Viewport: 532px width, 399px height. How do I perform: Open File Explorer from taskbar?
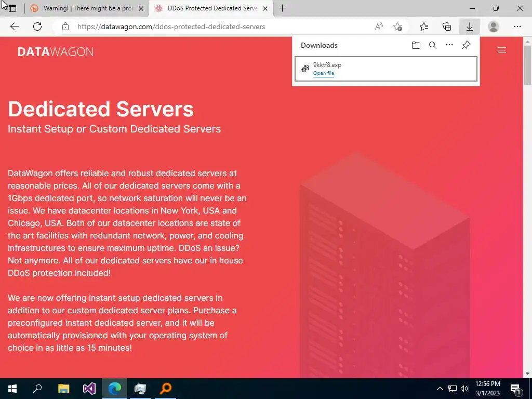click(63, 389)
